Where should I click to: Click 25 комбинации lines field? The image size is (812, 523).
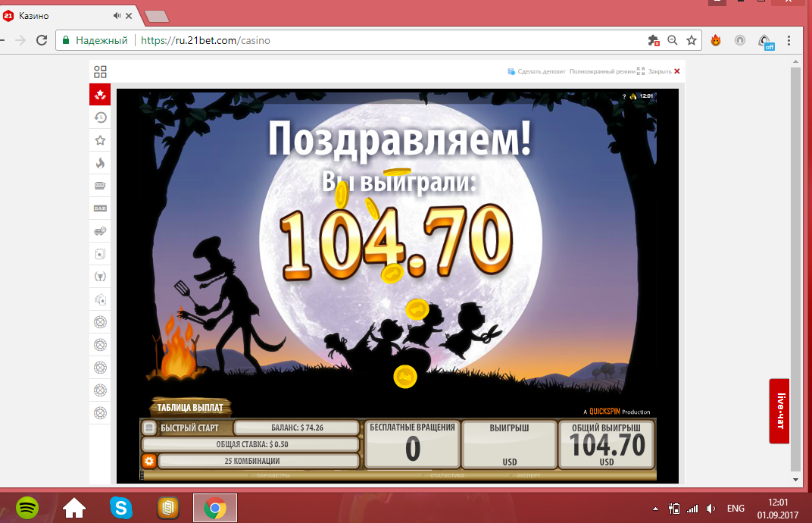(x=259, y=461)
